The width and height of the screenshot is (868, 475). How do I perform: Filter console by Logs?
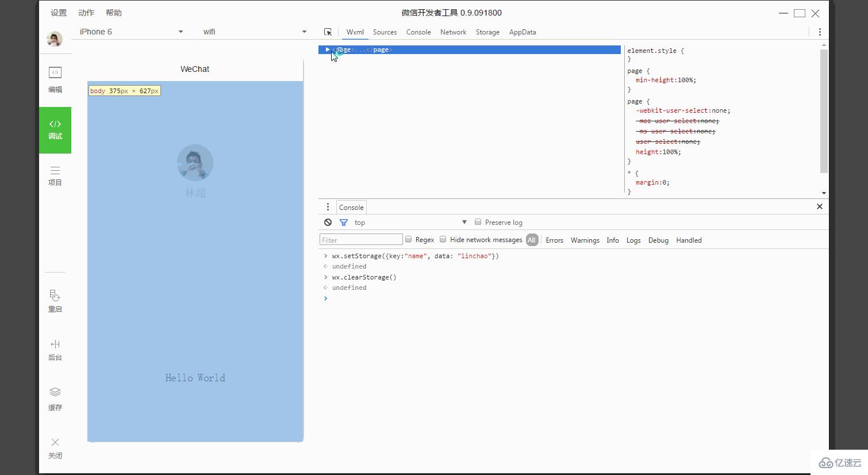(633, 240)
